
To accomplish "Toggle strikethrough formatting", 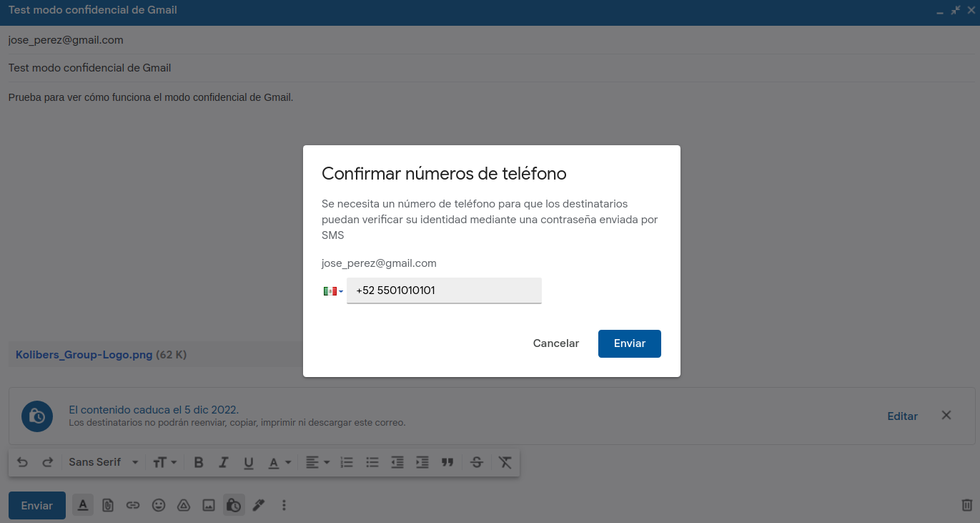I will point(477,462).
